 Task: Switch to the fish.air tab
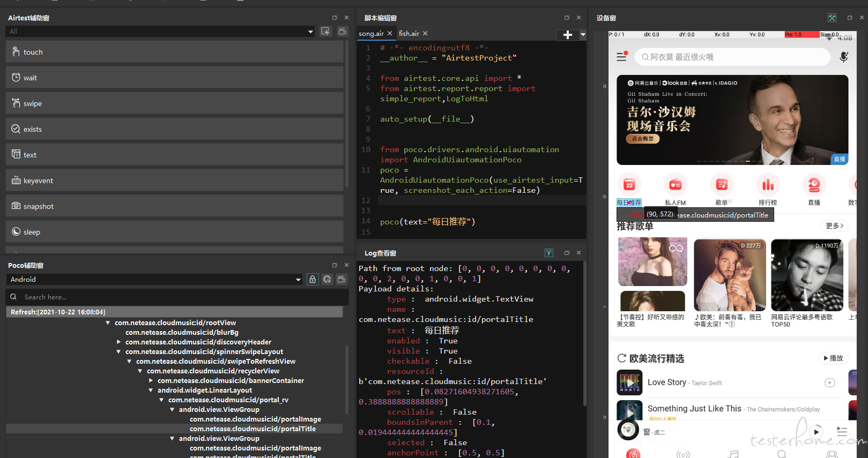pos(409,33)
